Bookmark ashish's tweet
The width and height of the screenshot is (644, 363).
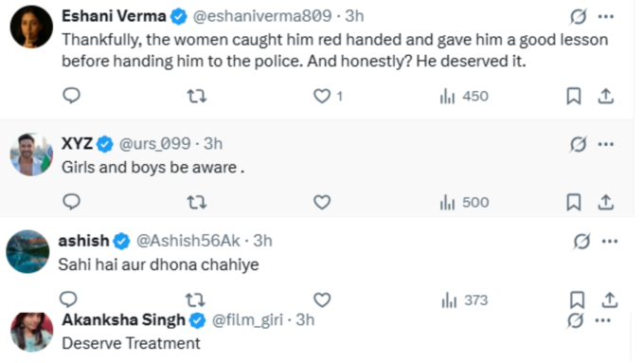578,299
